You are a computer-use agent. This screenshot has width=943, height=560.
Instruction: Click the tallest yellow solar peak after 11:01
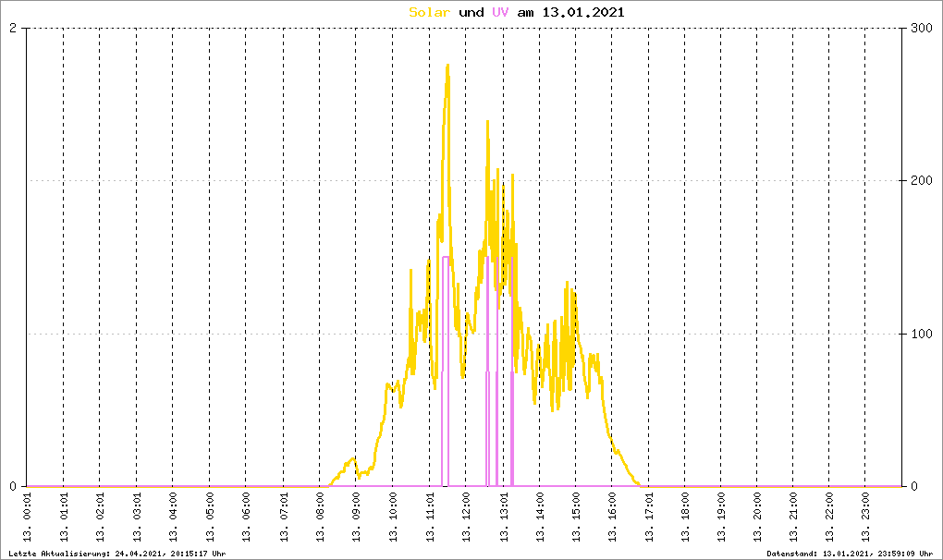(x=447, y=67)
